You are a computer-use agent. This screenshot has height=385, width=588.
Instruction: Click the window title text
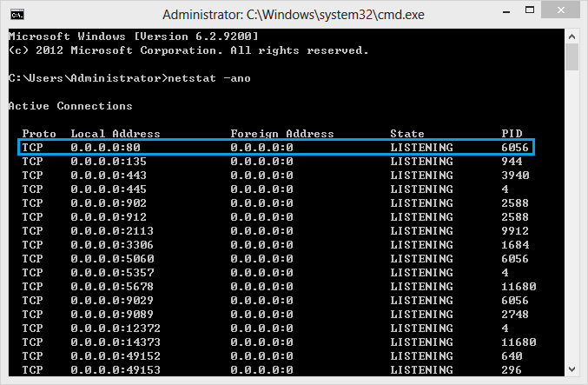[294, 15]
